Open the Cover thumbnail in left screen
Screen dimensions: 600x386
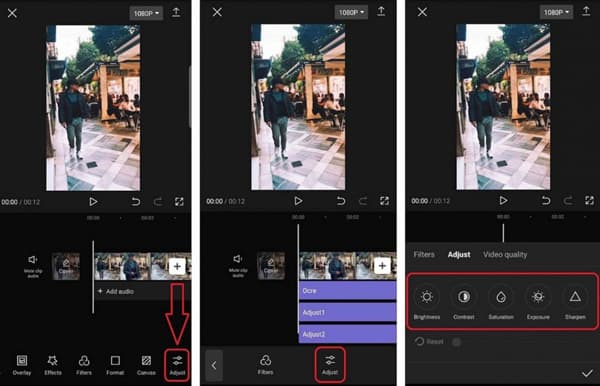click(x=66, y=266)
